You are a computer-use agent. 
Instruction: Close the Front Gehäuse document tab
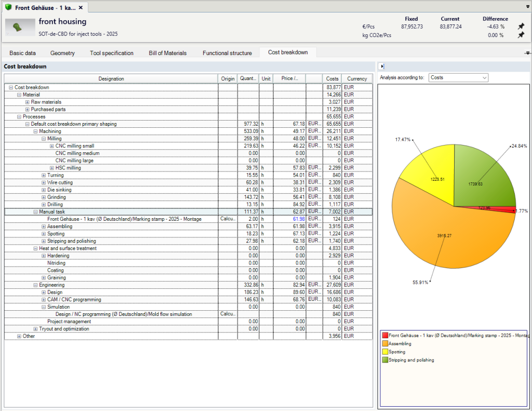point(81,7)
